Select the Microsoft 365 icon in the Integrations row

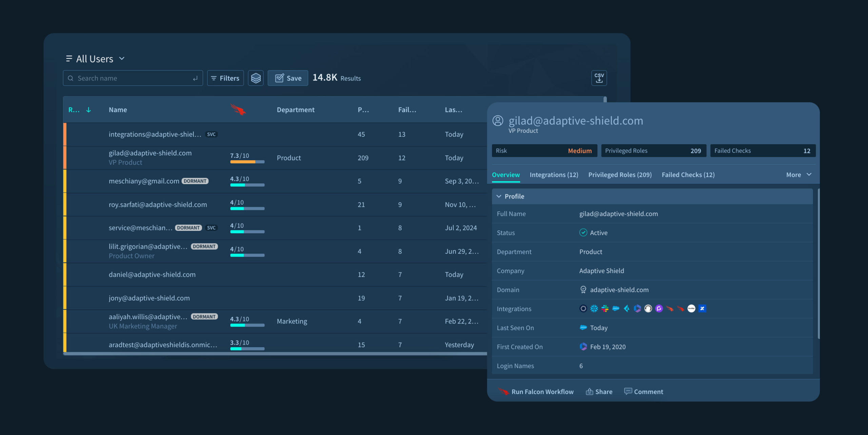click(637, 308)
